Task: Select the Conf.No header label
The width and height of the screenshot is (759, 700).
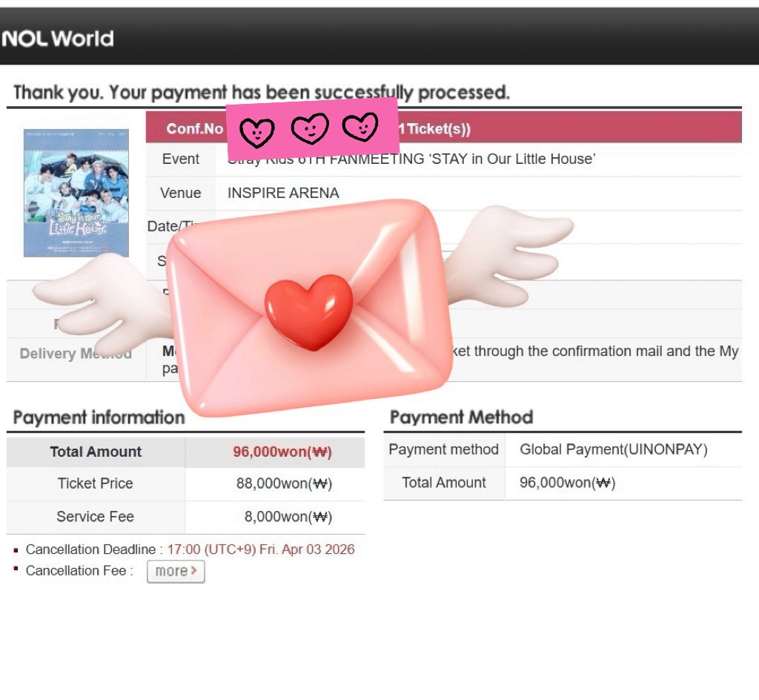Action: 194,129
